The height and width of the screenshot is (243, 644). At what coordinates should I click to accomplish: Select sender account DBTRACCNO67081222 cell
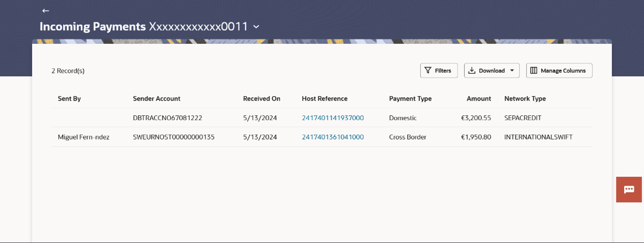(x=167, y=118)
